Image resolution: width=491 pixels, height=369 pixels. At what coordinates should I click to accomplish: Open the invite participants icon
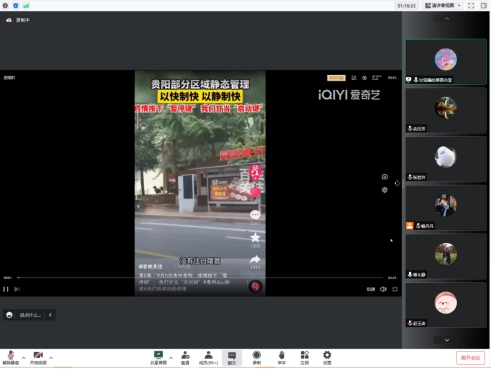(x=185, y=358)
